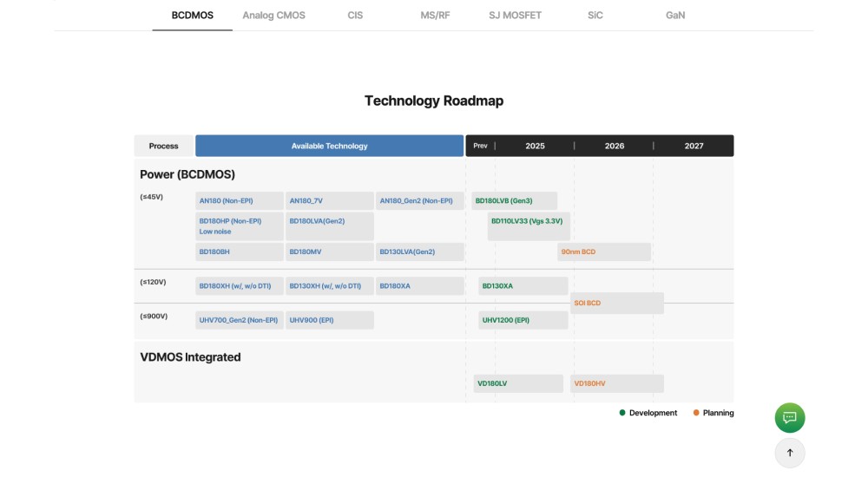This screenshot has width=868, height=477.
Task: Select UHV700_Gen2 (Non-EPI) cell
Action: click(x=240, y=320)
